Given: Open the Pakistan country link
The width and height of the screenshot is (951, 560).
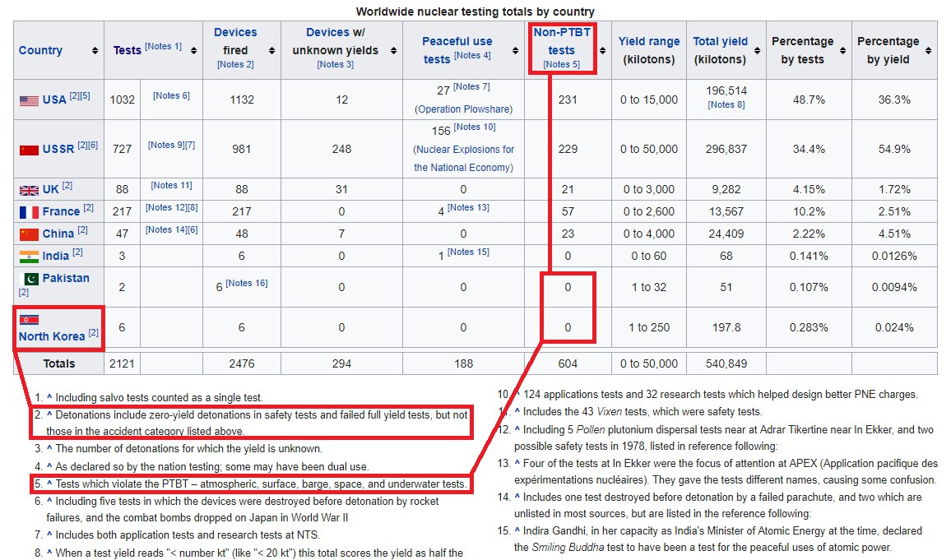Looking at the screenshot, I should click(66, 278).
